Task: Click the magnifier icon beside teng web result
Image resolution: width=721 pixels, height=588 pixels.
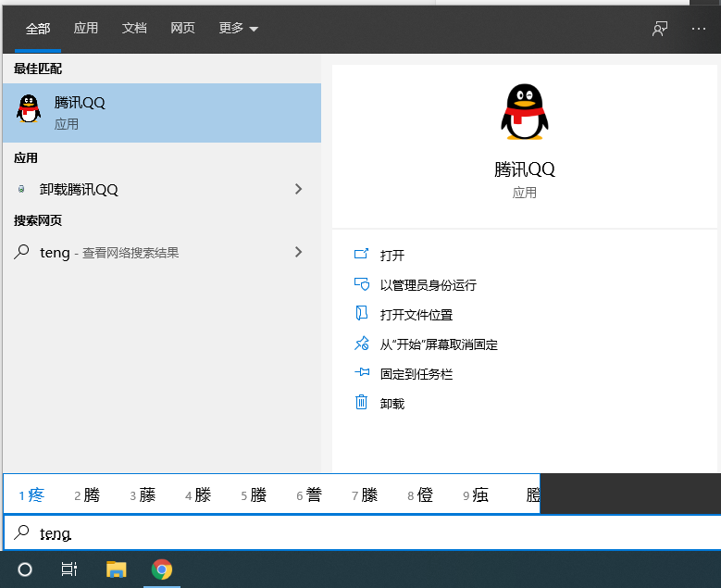Action: click(x=21, y=252)
